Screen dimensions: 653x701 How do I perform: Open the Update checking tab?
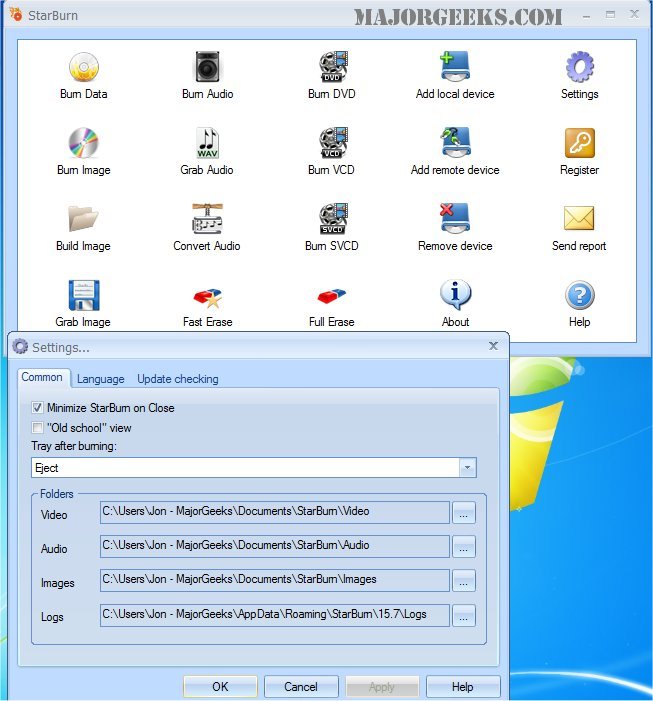[178, 379]
